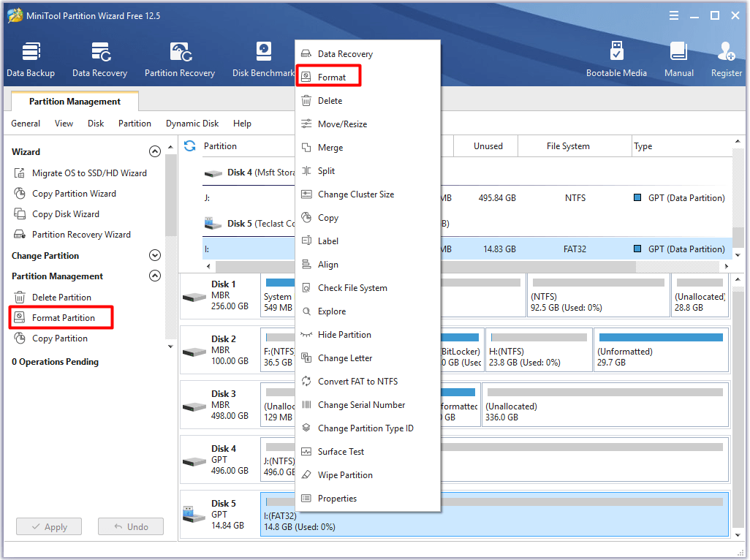750x560 pixels.
Task: Open the General menu
Action: coord(26,124)
